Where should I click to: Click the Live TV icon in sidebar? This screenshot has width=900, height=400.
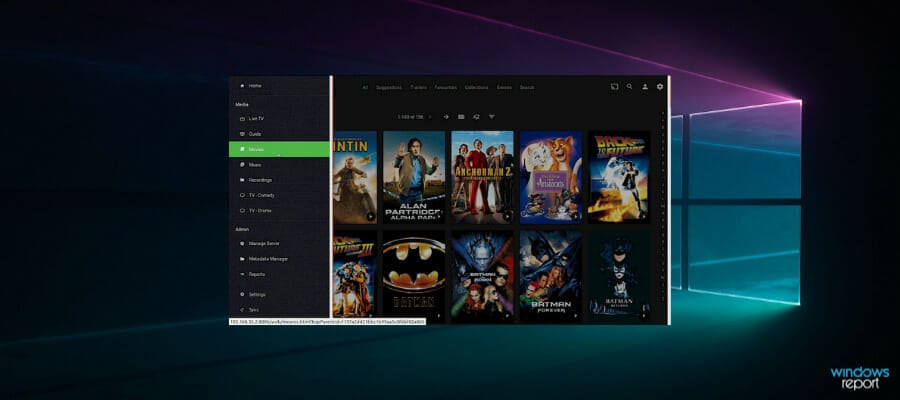tap(242, 119)
